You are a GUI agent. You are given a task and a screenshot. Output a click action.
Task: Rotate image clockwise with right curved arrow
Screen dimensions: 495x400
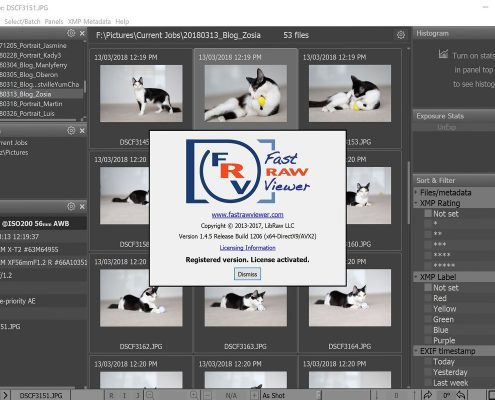pos(428,395)
